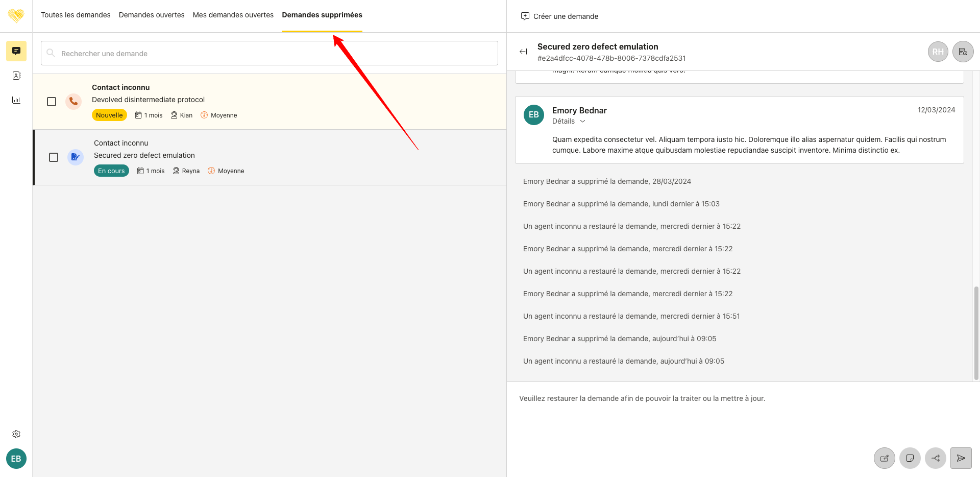Open Mes demandes ouvertes tab
Screen dimensions: 980x477
[x=233, y=15]
